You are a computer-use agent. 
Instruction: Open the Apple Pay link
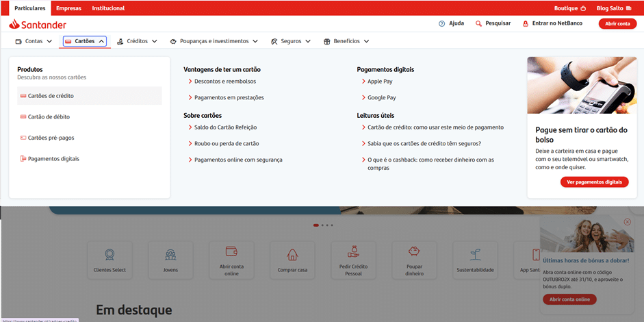pyautogui.click(x=379, y=81)
